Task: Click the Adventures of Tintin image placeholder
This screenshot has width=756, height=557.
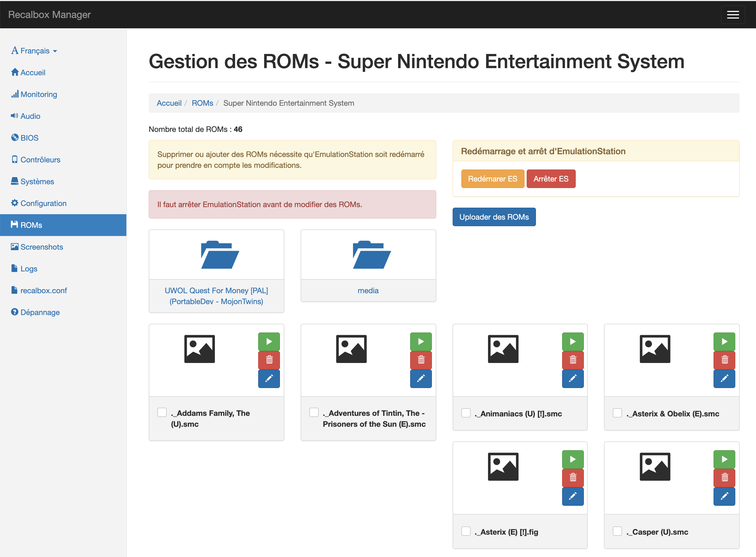Action: pyautogui.click(x=351, y=349)
